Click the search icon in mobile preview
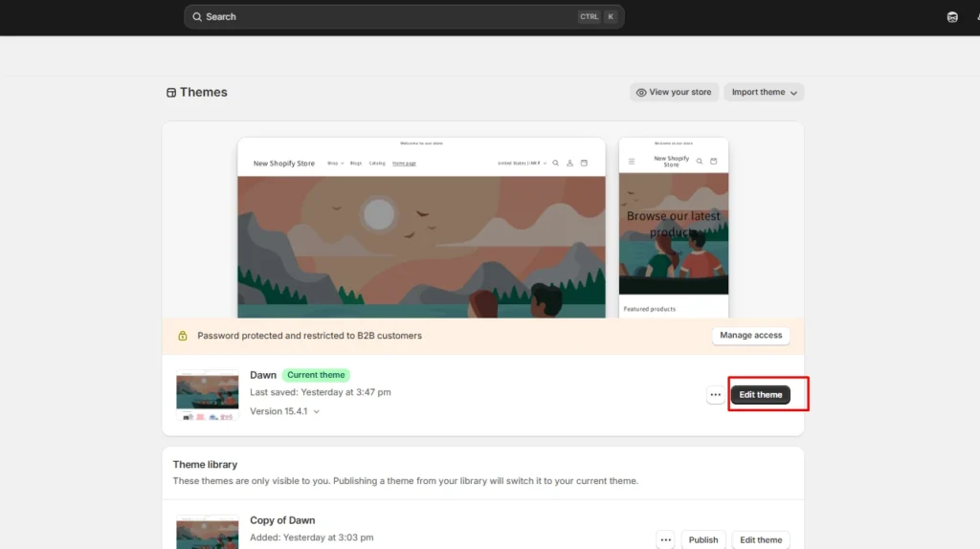The height and width of the screenshot is (549, 980). [x=700, y=161]
